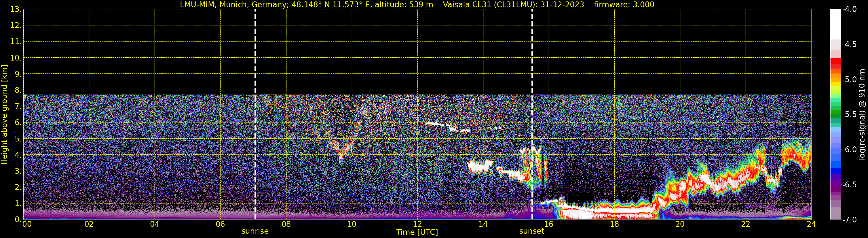
Task: Click the '08' time axis tick label
Action: (x=286, y=224)
